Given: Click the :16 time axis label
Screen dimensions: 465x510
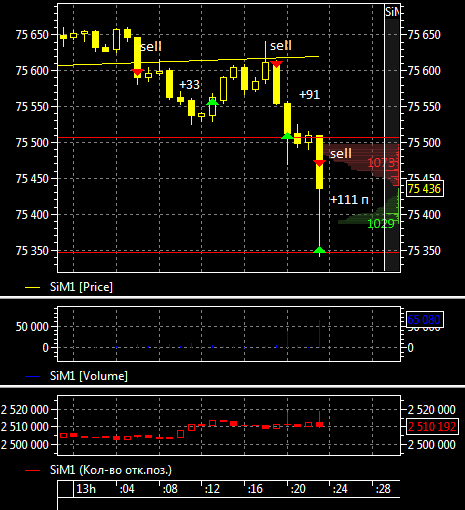Looking at the screenshot, I should pyautogui.click(x=255, y=489).
